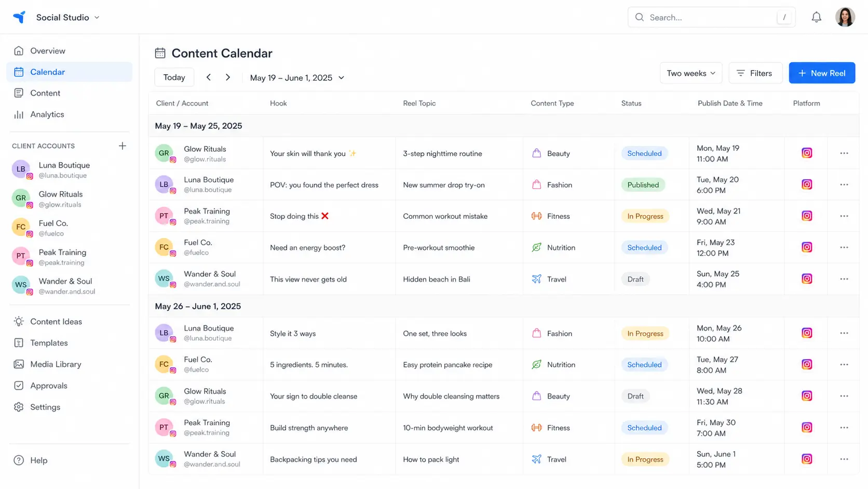Add a client account with plus icon
This screenshot has width=868, height=489.
122,146
